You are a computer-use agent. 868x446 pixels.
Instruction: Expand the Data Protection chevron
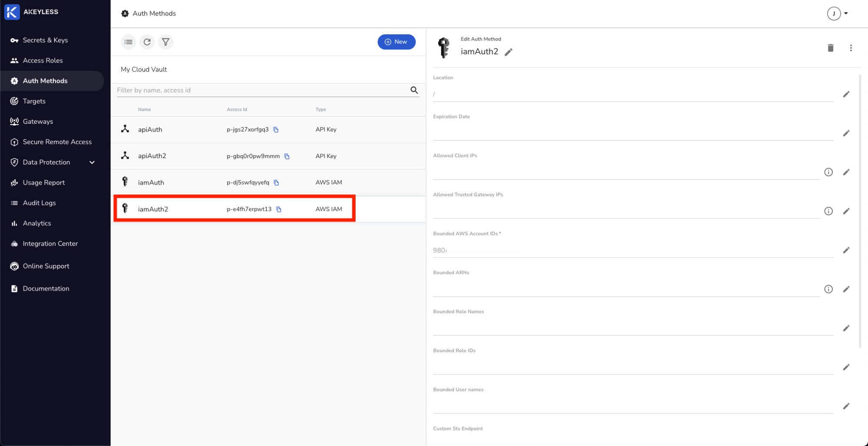point(92,162)
